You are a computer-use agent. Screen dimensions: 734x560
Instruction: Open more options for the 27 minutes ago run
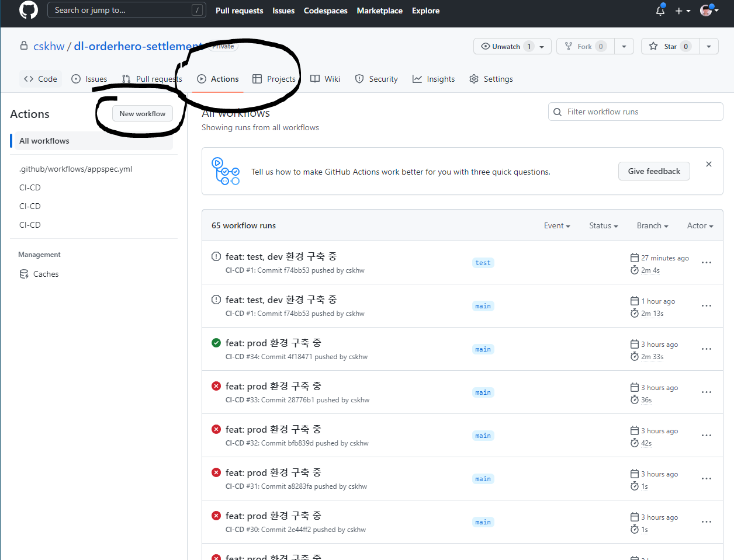pyautogui.click(x=707, y=263)
